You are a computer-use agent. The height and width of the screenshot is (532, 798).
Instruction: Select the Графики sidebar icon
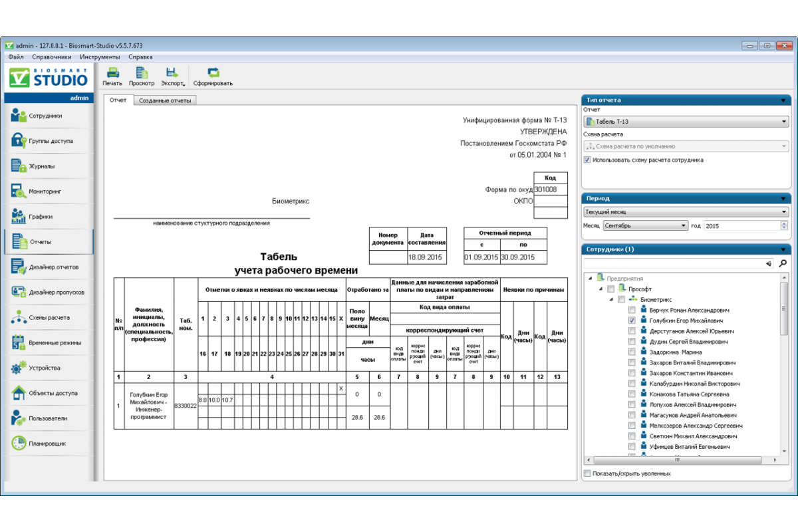(x=19, y=217)
